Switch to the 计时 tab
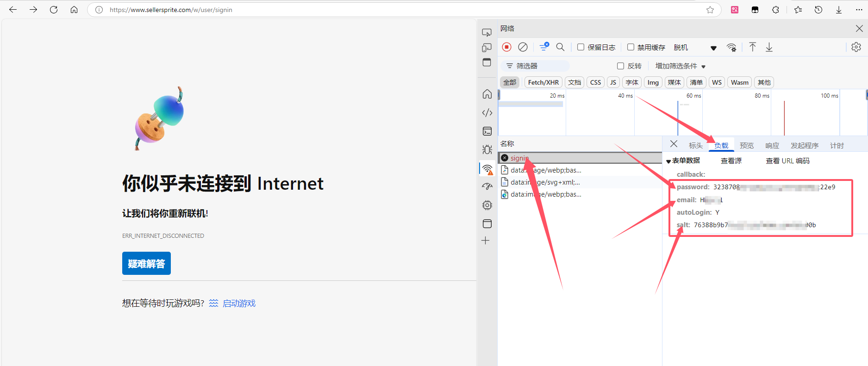The height and width of the screenshot is (366, 868). tap(837, 145)
